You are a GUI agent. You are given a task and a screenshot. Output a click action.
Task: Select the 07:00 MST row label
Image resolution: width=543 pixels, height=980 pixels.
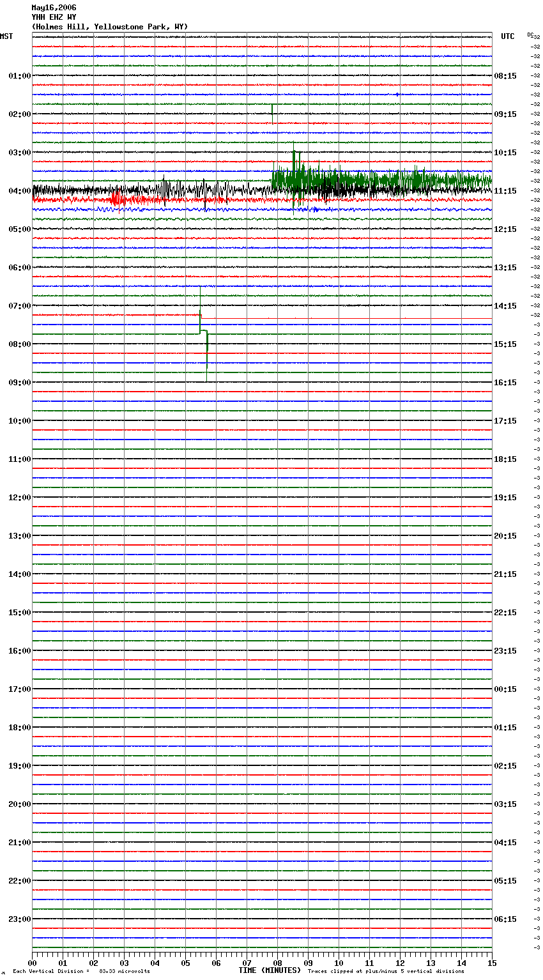20,306
